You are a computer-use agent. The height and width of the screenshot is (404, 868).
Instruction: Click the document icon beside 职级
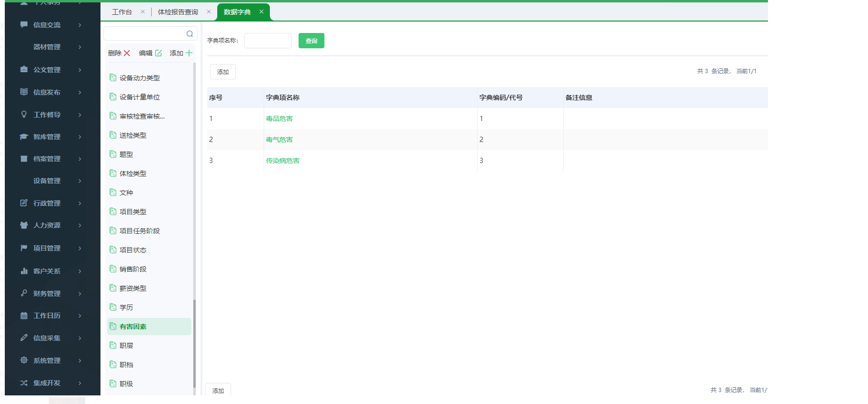pos(113,383)
